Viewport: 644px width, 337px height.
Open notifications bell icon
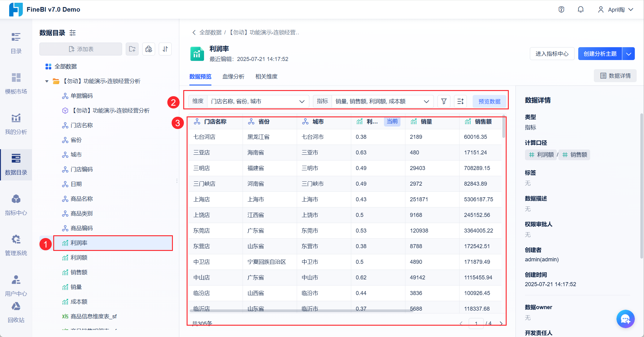click(580, 9)
